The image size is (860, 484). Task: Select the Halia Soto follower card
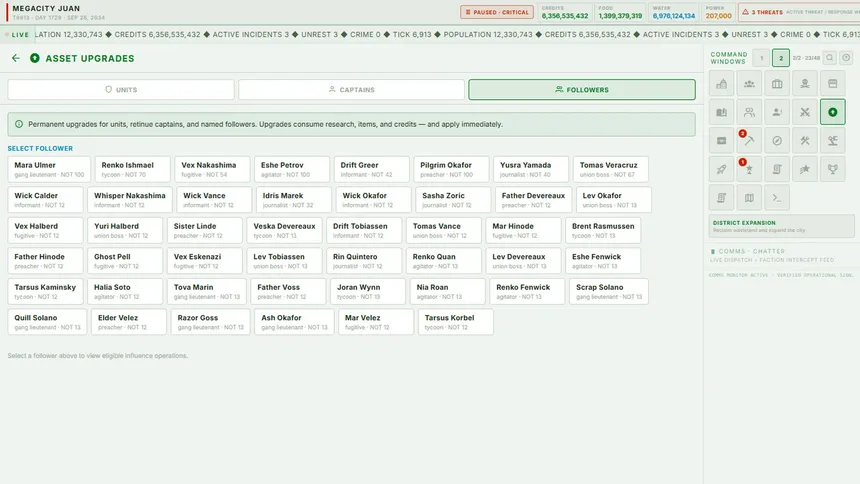125,291
